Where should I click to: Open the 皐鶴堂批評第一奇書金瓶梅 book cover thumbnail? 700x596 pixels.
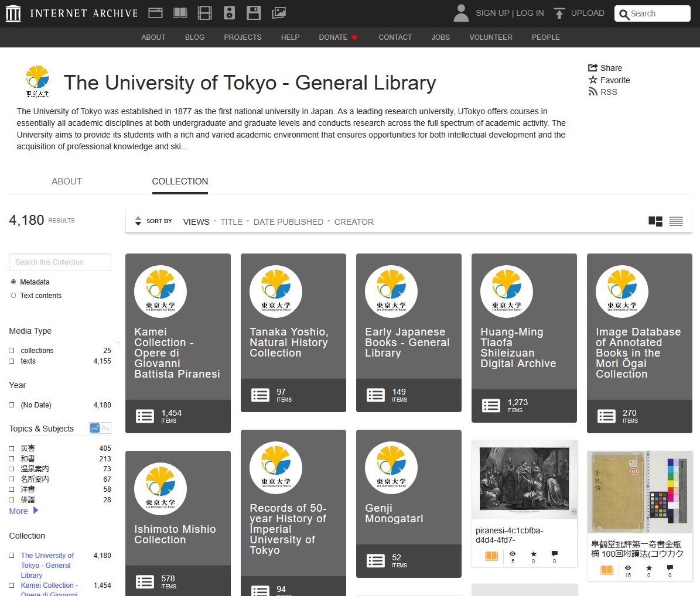[640, 492]
